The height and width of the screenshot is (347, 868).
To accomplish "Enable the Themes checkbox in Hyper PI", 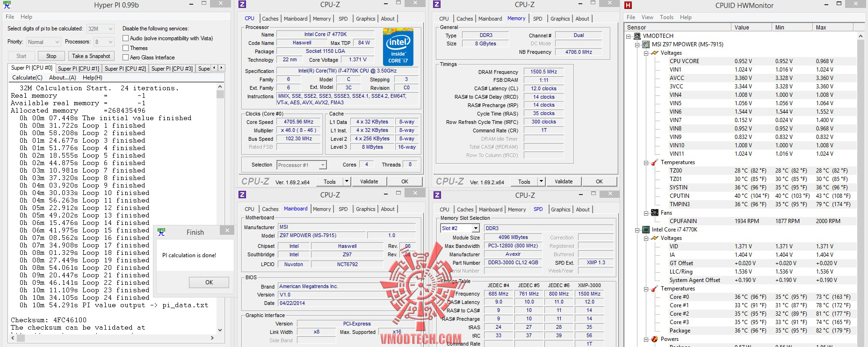I will (x=125, y=48).
